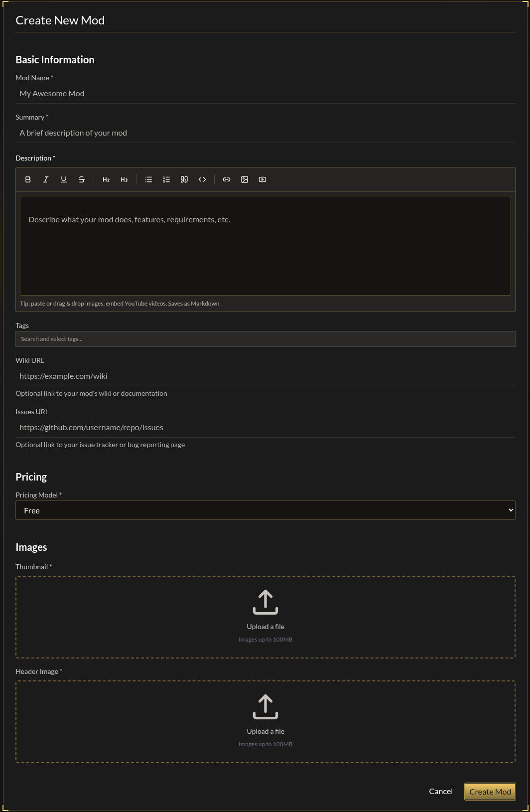Image resolution: width=530 pixels, height=812 pixels.
Task: Click the Issues URL text field
Action: (x=265, y=428)
